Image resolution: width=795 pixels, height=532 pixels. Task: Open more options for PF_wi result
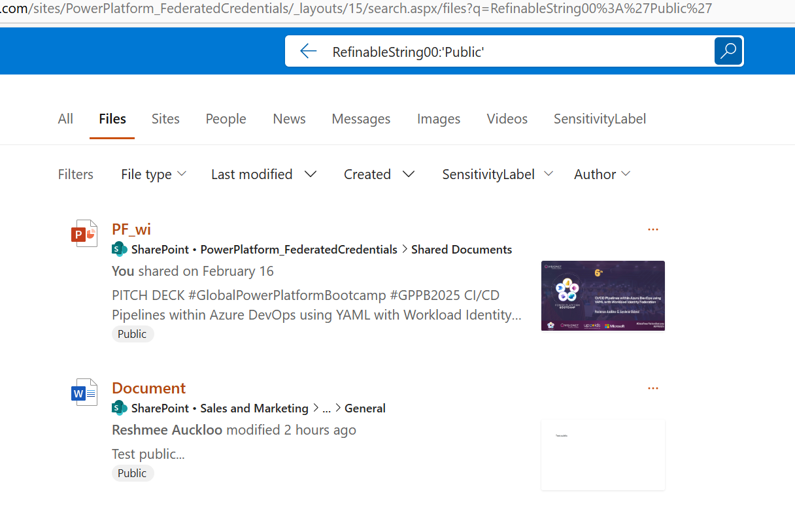point(652,229)
